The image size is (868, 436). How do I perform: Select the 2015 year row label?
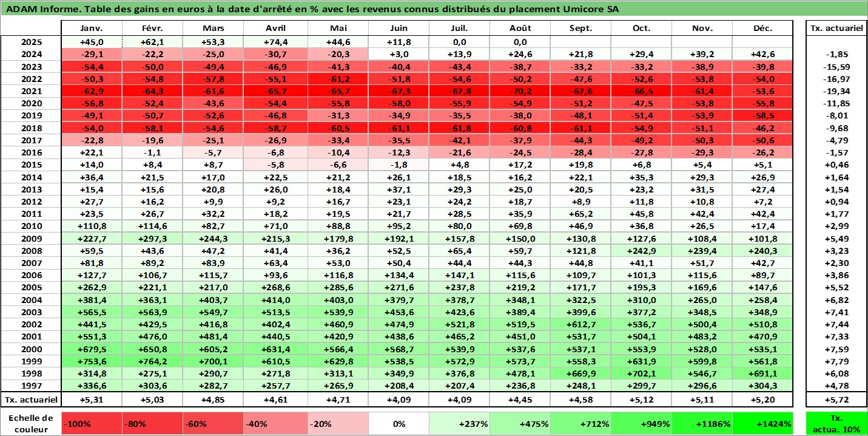(x=31, y=165)
